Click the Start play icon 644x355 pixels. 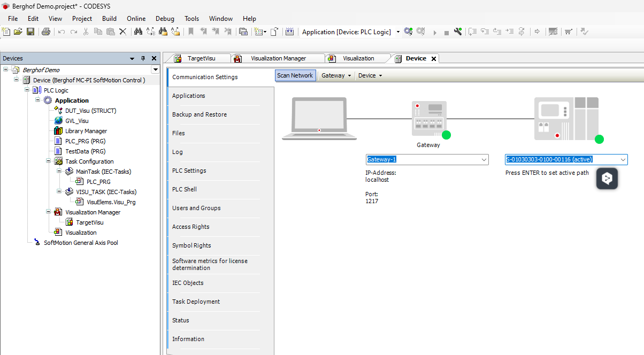tap(435, 32)
